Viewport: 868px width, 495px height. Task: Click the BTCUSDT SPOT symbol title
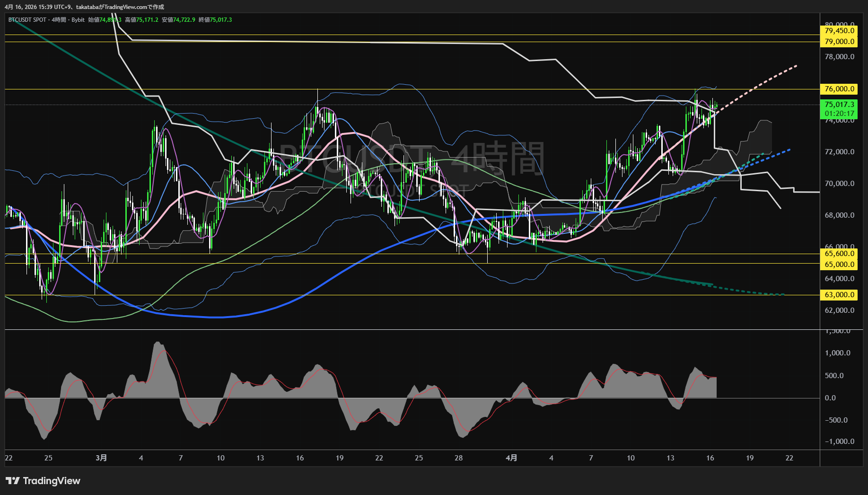click(x=27, y=20)
